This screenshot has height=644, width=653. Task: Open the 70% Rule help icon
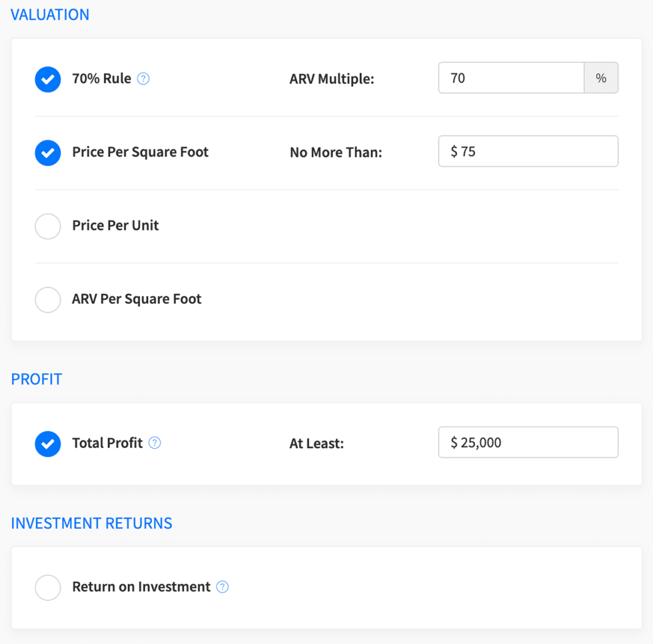point(143,79)
